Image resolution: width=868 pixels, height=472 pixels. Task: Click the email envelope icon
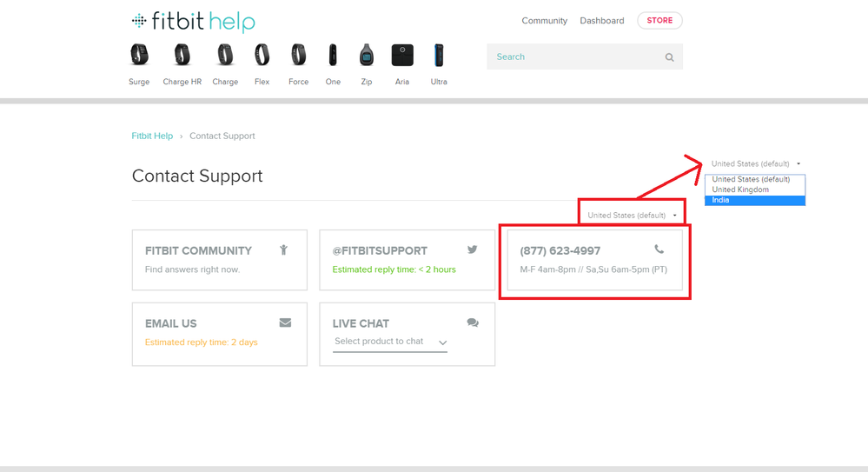coord(285,322)
